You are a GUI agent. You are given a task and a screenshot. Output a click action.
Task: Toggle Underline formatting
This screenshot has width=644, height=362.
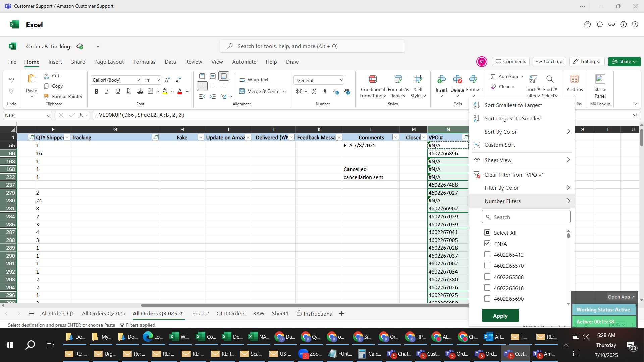point(118,91)
